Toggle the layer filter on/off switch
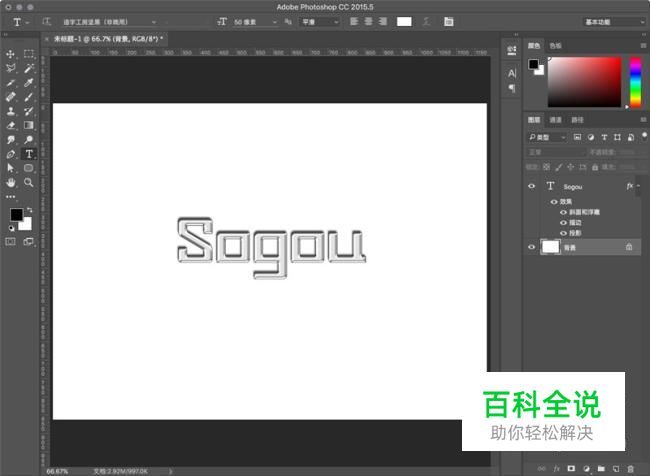The width and height of the screenshot is (650, 476). tap(644, 136)
